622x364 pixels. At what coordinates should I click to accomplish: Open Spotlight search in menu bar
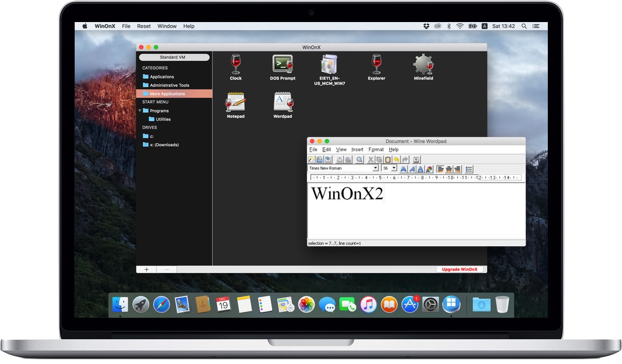[x=524, y=26]
